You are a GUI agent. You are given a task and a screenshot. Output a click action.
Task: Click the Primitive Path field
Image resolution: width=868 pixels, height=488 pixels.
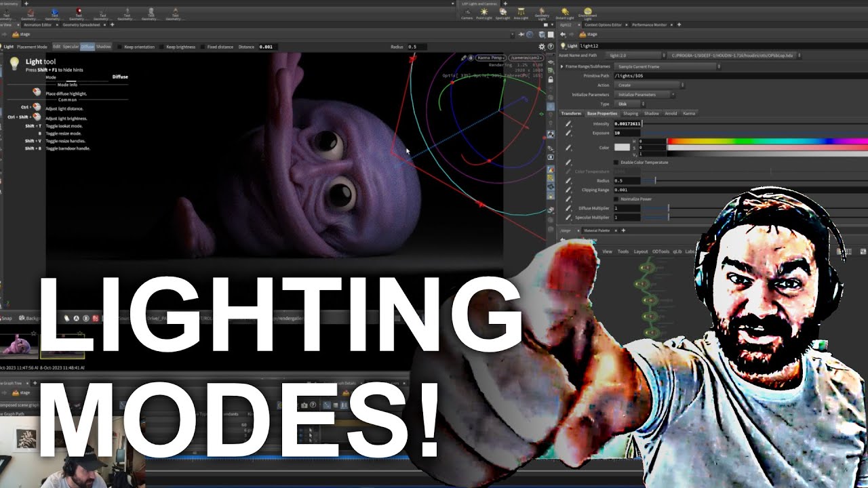[x=740, y=76]
